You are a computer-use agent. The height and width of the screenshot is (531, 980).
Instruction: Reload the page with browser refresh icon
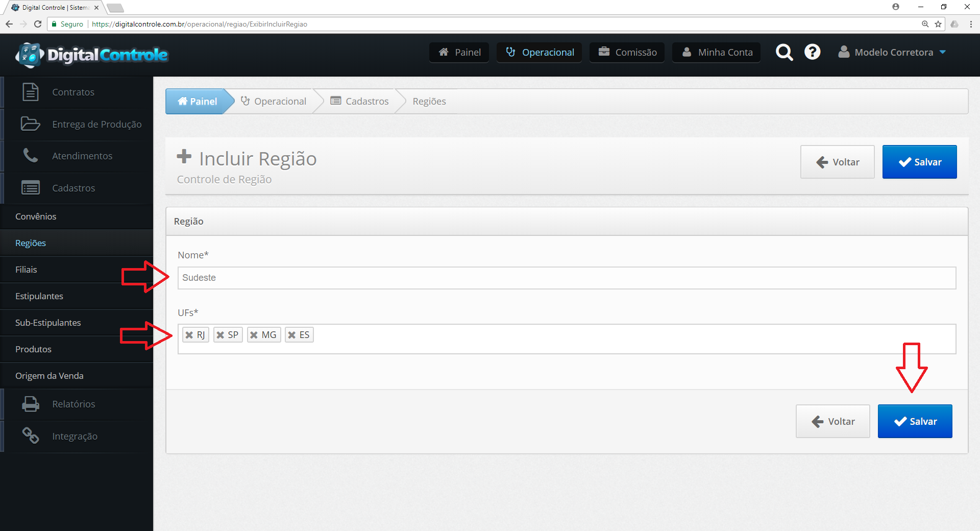click(x=38, y=24)
